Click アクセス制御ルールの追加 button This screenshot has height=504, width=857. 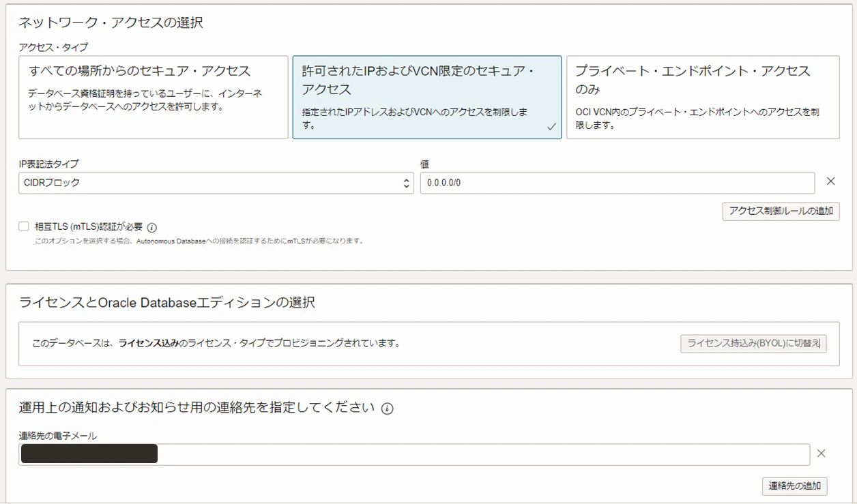click(781, 211)
